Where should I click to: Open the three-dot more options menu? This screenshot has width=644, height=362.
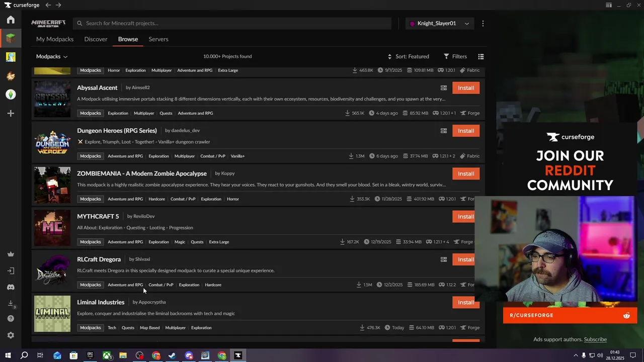[483, 23]
